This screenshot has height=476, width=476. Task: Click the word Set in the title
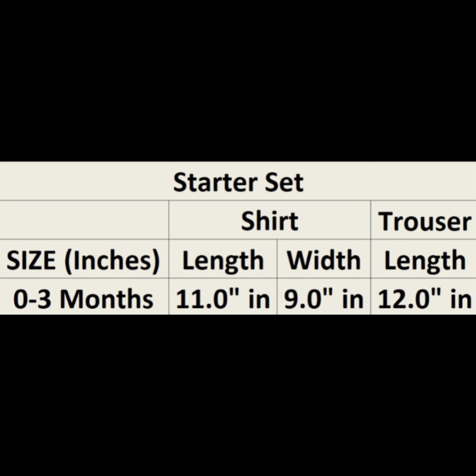[x=284, y=182]
